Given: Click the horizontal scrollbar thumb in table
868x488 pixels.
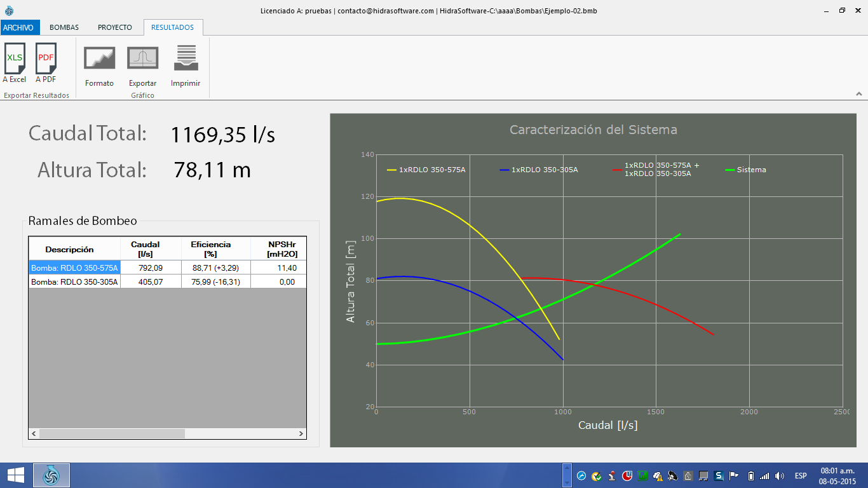Looking at the screenshot, I should coord(112,433).
